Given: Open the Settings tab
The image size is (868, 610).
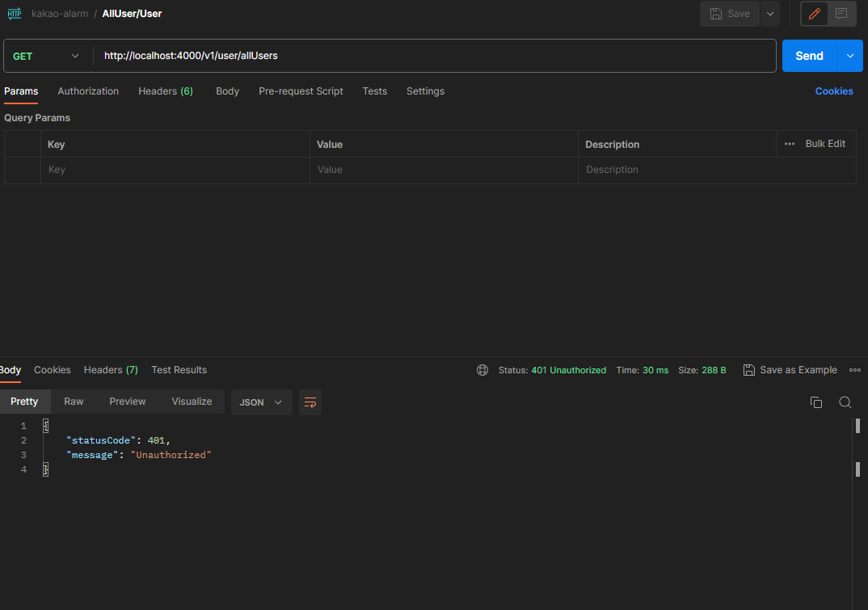Looking at the screenshot, I should (x=425, y=91).
